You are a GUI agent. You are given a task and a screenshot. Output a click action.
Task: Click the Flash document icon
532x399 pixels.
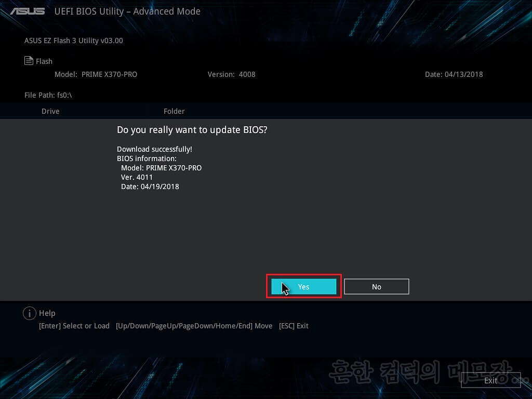pyautogui.click(x=29, y=61)
